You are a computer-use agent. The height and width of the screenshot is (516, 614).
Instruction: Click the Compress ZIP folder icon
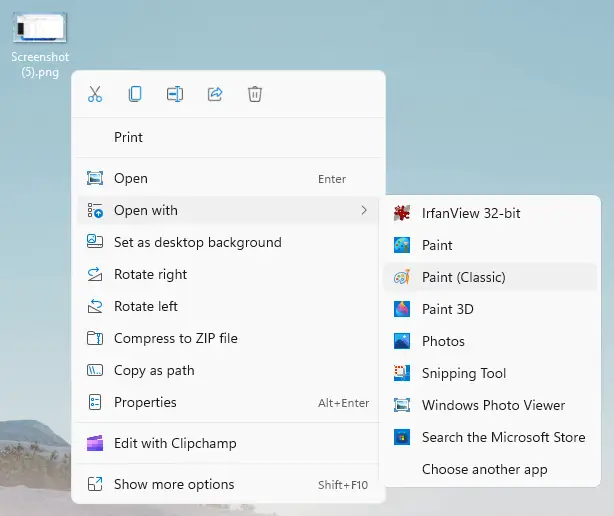coord(95,338)
